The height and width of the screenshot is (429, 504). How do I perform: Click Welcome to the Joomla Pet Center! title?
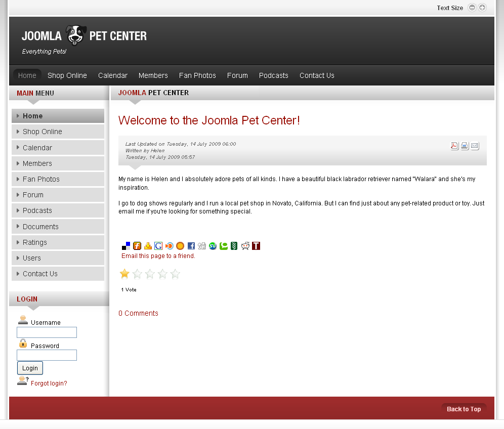(x=209, y=120)
